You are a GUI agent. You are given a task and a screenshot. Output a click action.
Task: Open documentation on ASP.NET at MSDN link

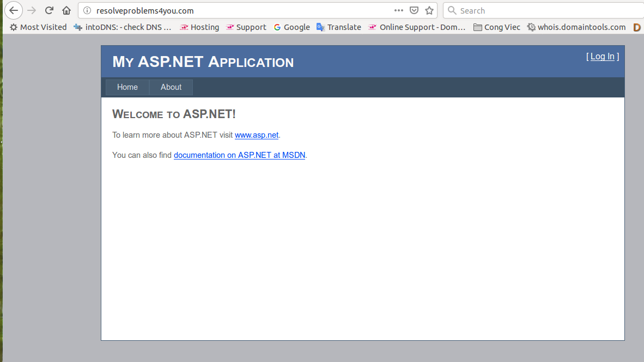click(x=239, y=155)
